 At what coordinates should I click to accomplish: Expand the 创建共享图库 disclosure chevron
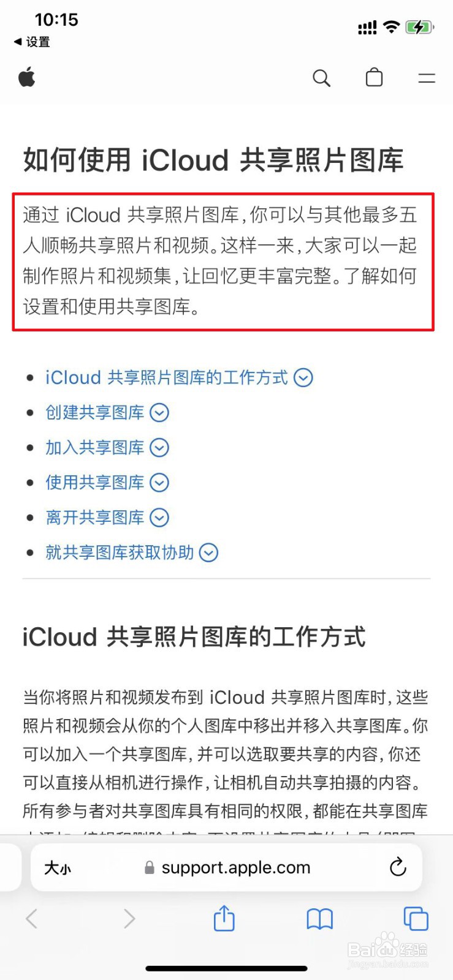point(159,413)
